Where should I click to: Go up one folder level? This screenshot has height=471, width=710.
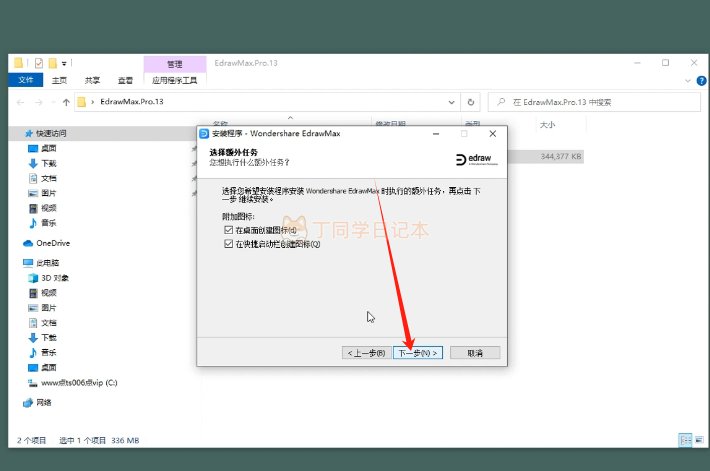tap(66, 102)
